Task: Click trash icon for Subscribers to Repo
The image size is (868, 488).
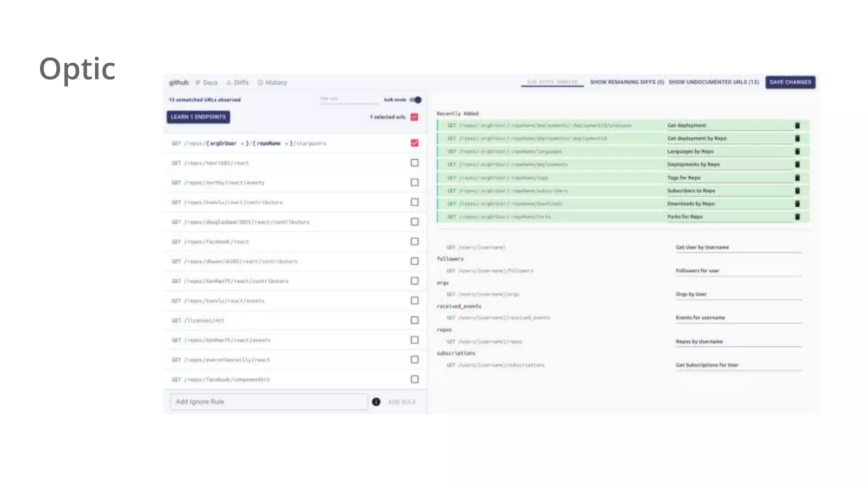Action: (797, 191)
